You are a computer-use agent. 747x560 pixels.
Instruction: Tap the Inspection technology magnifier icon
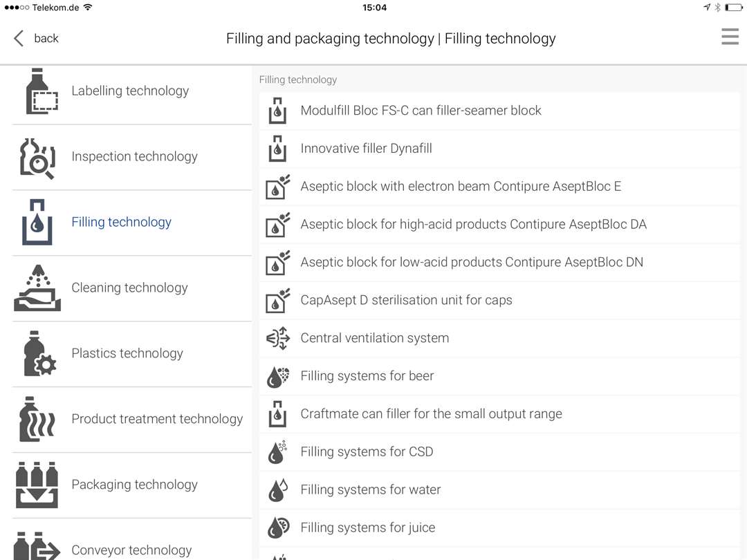tap(37, 158)
